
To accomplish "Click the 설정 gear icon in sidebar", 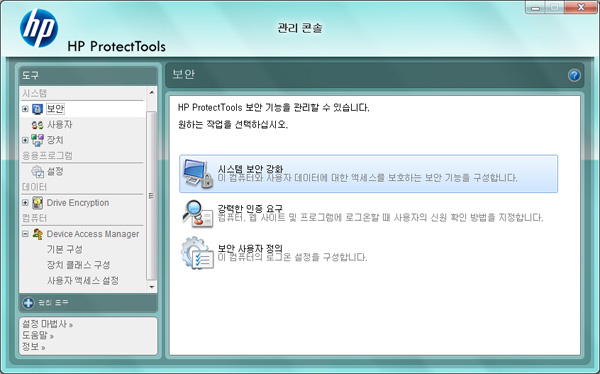I will tap(38, 171).
